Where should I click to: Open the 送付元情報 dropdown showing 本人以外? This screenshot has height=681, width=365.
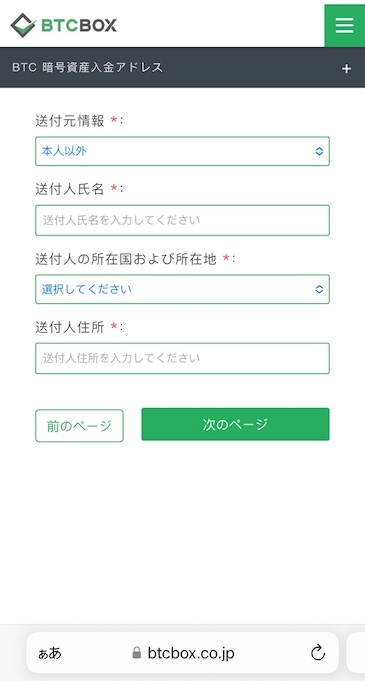[x=182, y=151]
